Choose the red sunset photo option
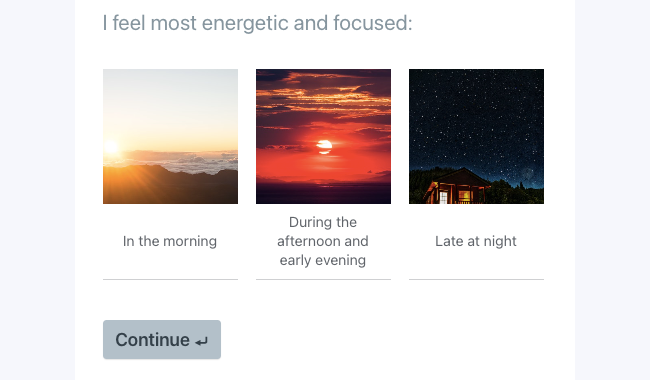 pos(323,136)
